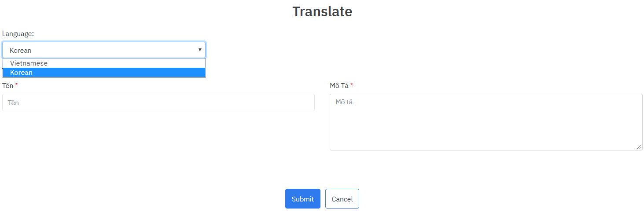Click into the Tên input field

click(158, 103)
